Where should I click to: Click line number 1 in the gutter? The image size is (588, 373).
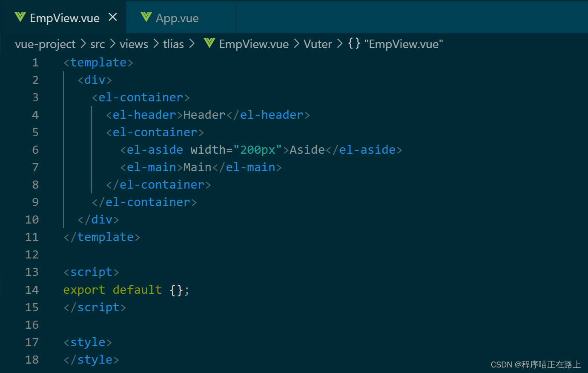tap(35, 63)
